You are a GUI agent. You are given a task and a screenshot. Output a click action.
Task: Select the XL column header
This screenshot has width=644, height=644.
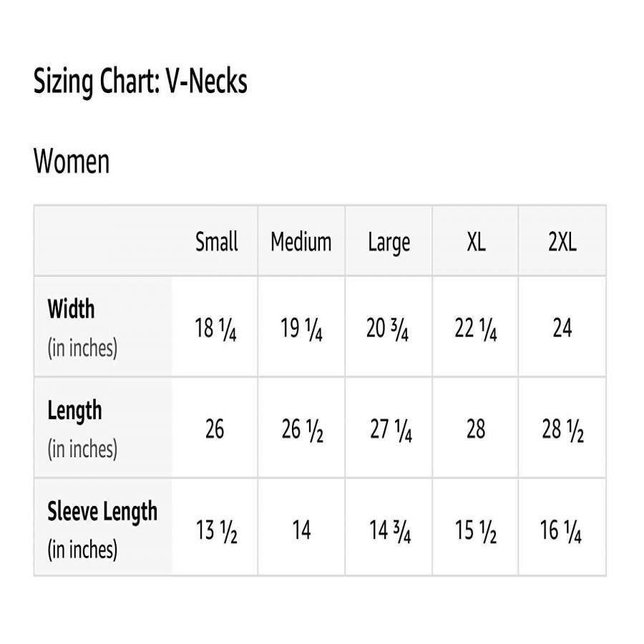[x=476, y=242]
